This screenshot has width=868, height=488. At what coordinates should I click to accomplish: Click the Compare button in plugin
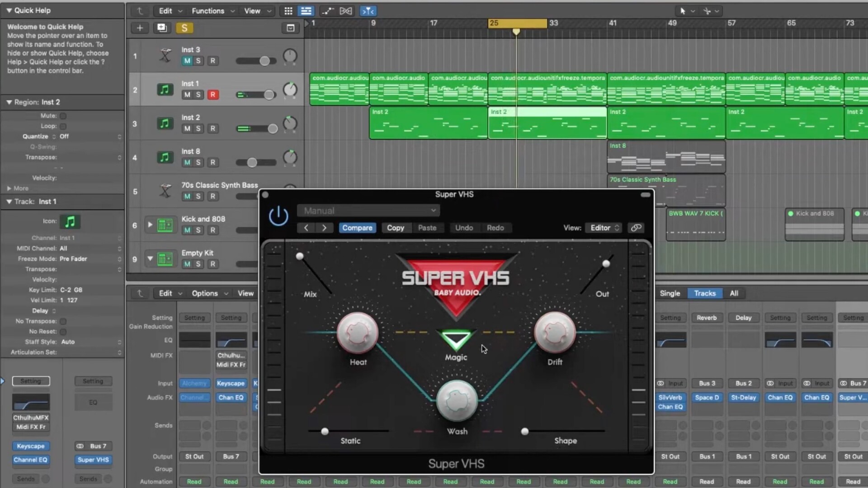pos(357,228)
